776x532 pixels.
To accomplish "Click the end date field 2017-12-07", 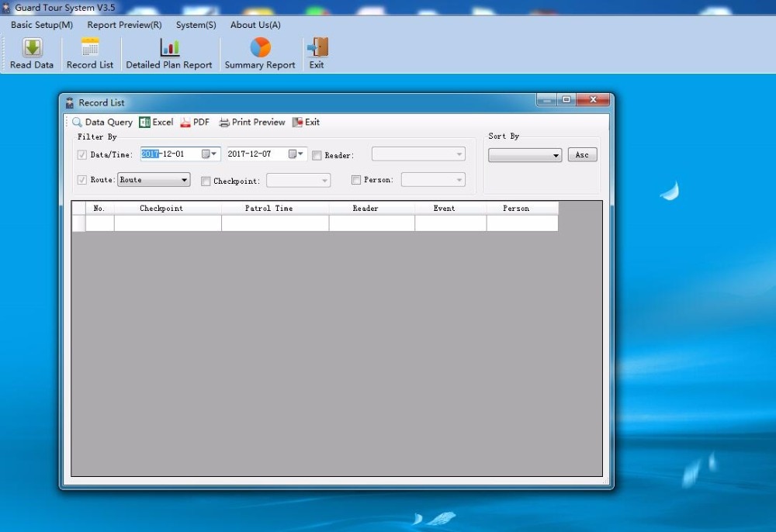I will (256, 154).
